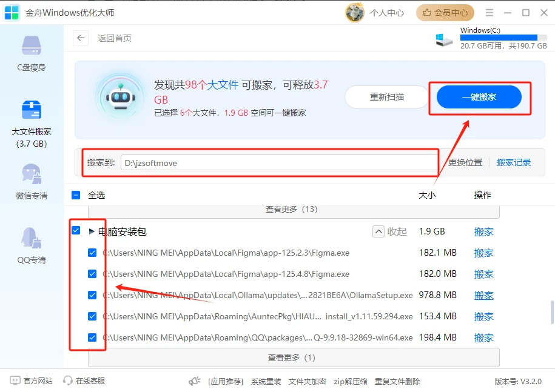Click 收起 to collapse the list
555x392 pixels.
(x=389, y=231)
